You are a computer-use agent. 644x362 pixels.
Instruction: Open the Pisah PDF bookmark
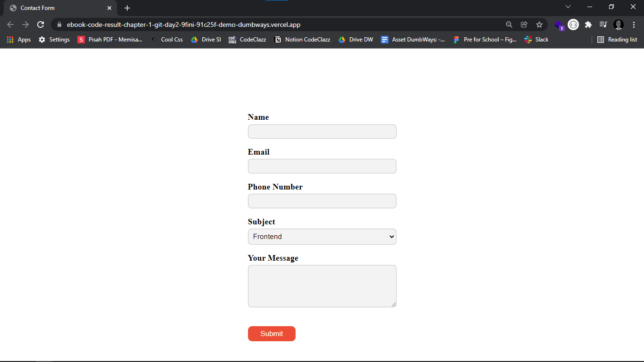tap(110, 40)
